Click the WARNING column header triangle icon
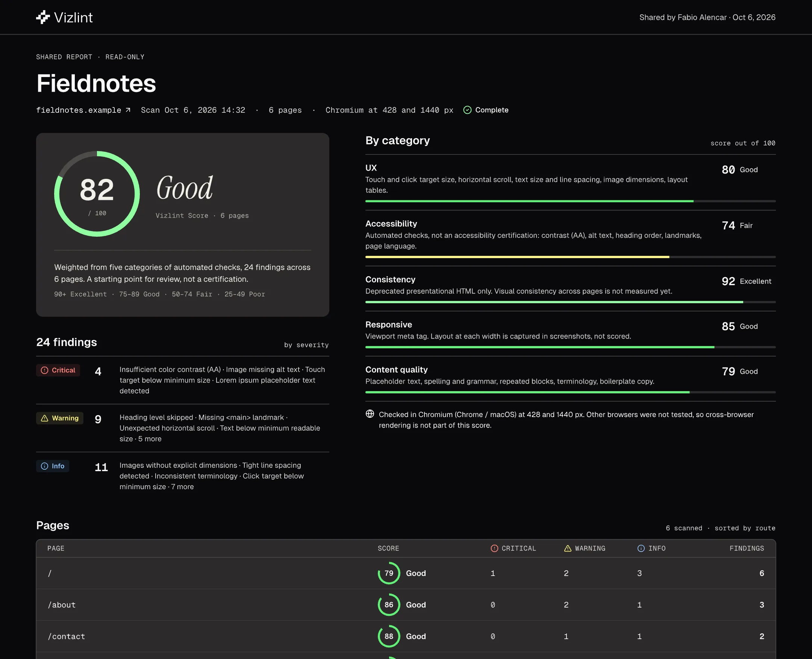 [567, 548]
